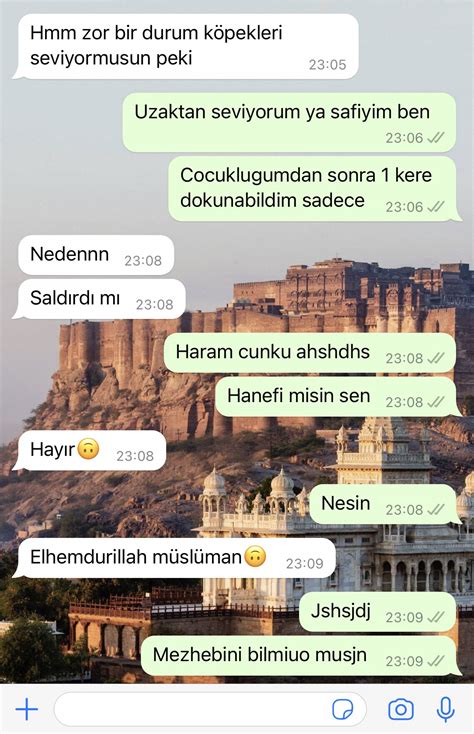
Task: Select the 'Saldırdı mı' message
Action: tap(99, 299)
